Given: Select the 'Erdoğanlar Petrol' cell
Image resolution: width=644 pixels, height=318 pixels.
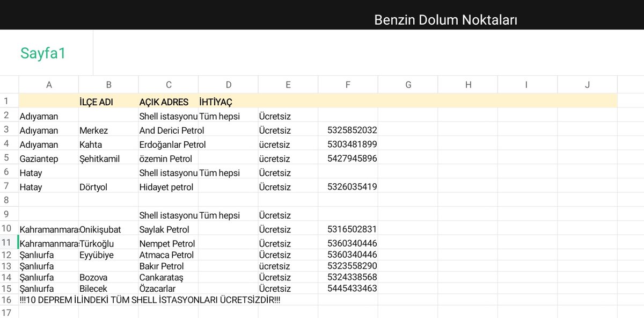Looking at the screenshot, I should 172,144.
